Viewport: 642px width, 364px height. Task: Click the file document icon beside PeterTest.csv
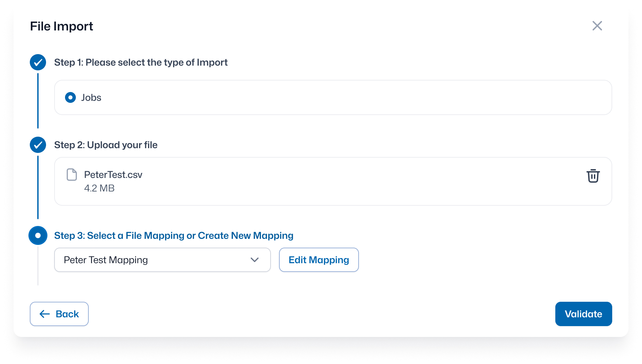(71, 175)
